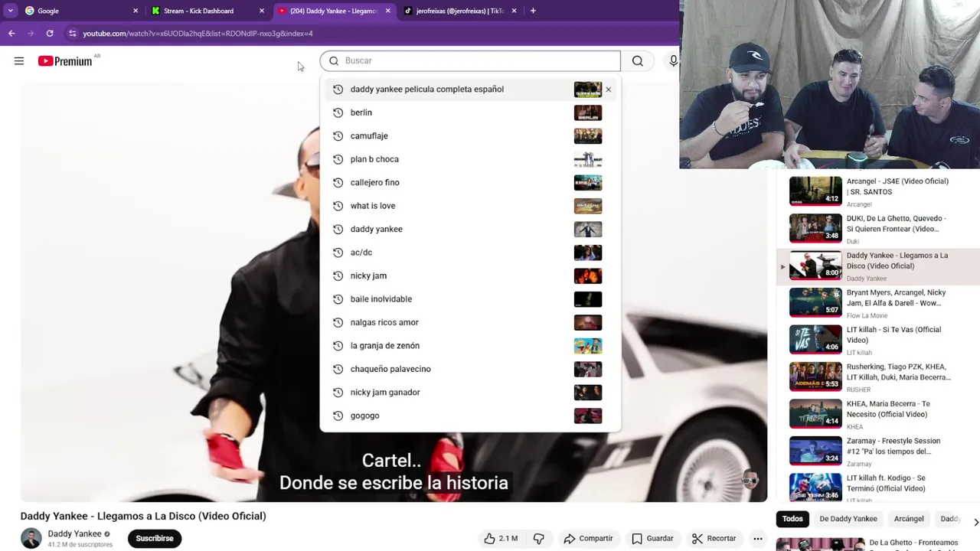The height and width of the screenshot is (551, 980).
Task: Click the magnifier search button
Action: [x=637, y=61]
